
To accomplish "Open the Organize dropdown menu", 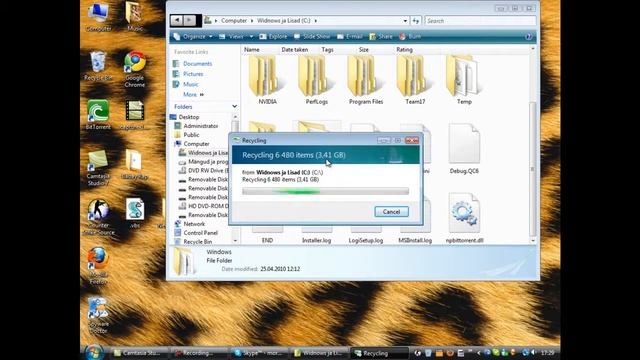I will pos(193,36).
